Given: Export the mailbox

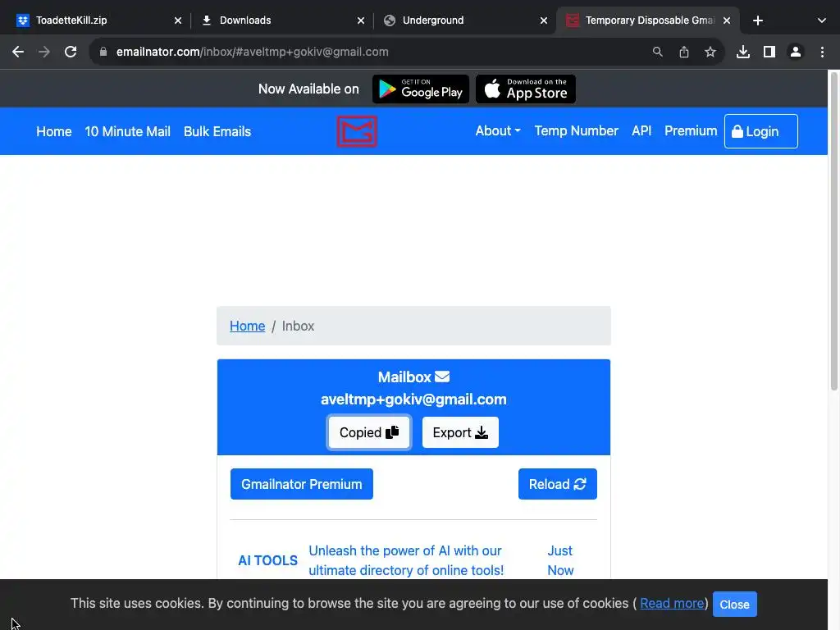Looking at the screenshot, I should pyautogui.click(x=460, y=432).
